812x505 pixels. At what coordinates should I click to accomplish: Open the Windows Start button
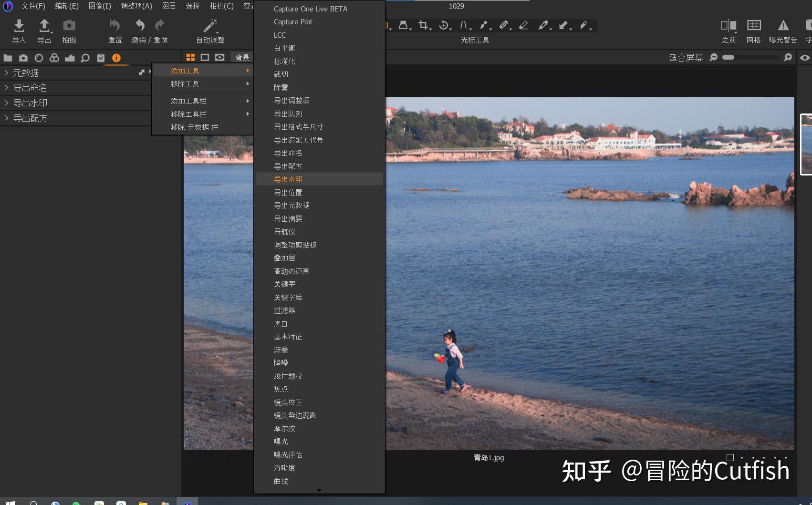click(x=10, y=503)
